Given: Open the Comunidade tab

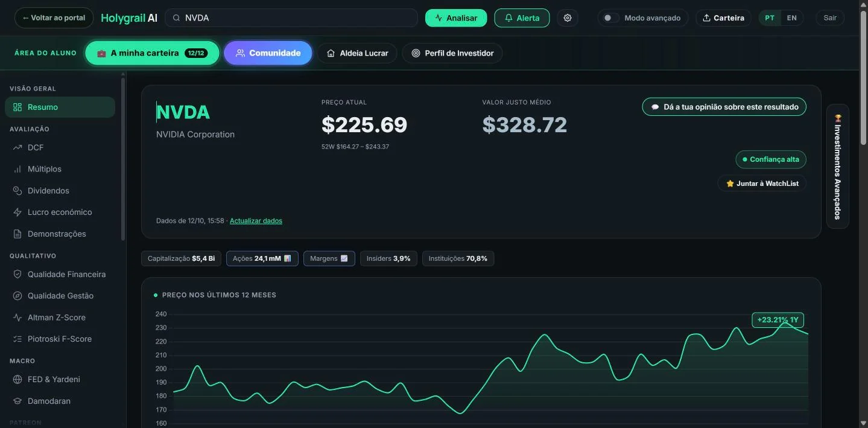Looking at the screenshot, I should (x=268, y=53).
